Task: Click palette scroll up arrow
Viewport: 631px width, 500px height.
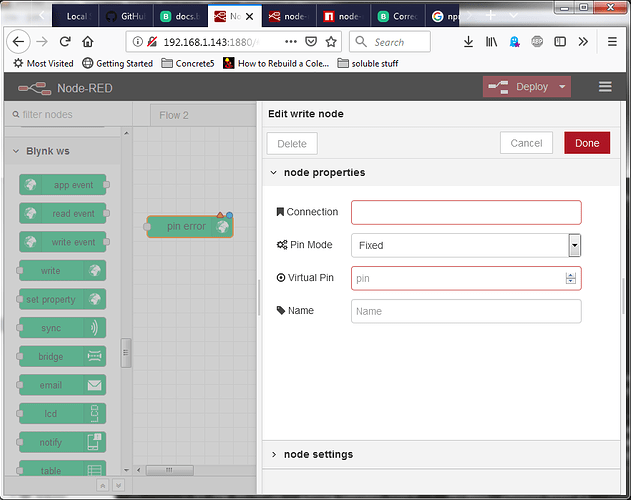Action: tap(126, 133)
